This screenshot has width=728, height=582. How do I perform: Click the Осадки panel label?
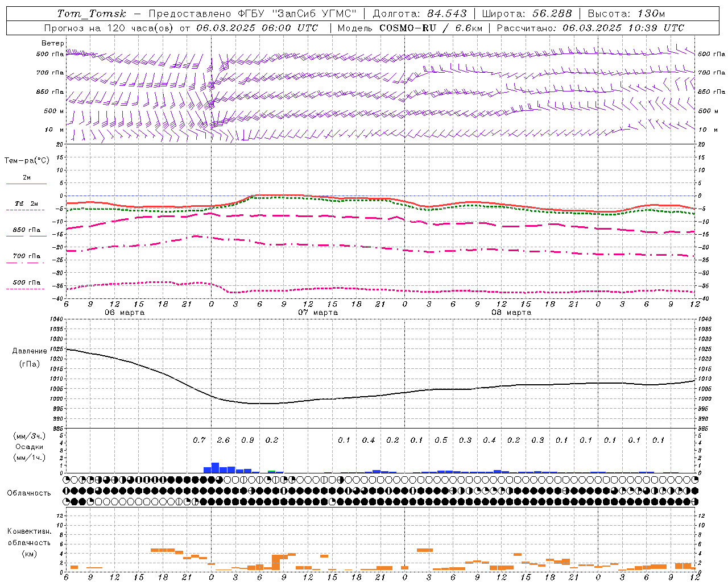click(x=30, y=447)
